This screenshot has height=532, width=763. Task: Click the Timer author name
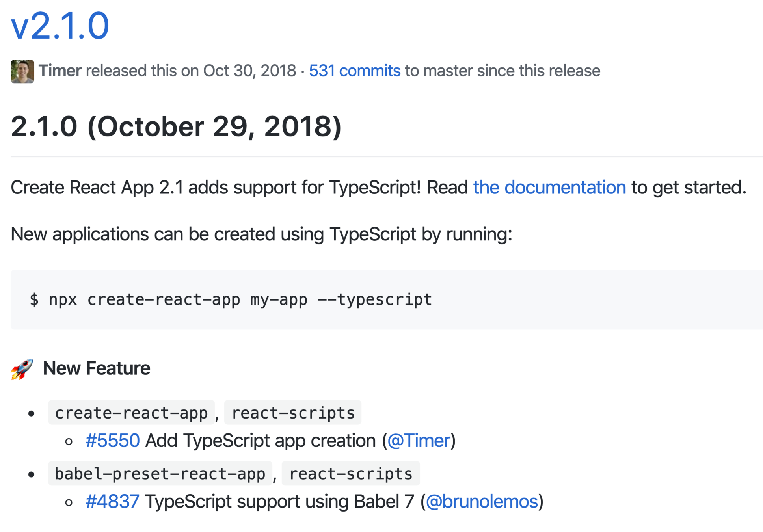pyautogui.click(x=60, y=71)
